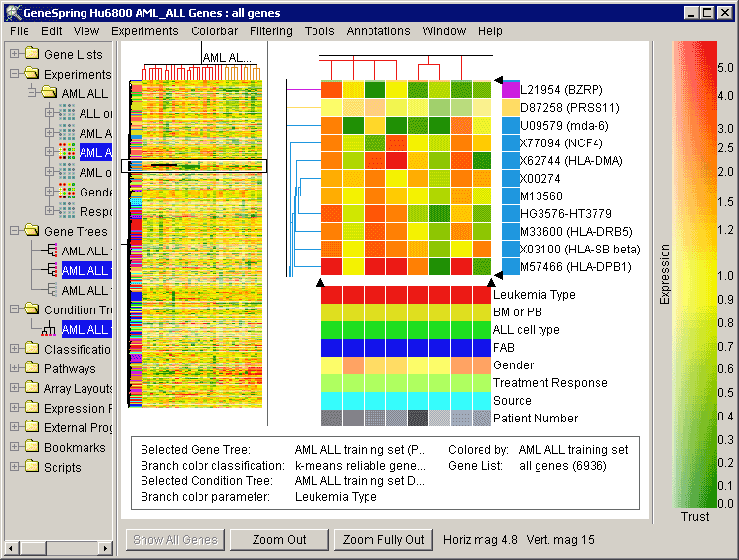Screen dimensions: 739x560
Task: Click the External Programs folder icon
Action: (x=31, y=427)
